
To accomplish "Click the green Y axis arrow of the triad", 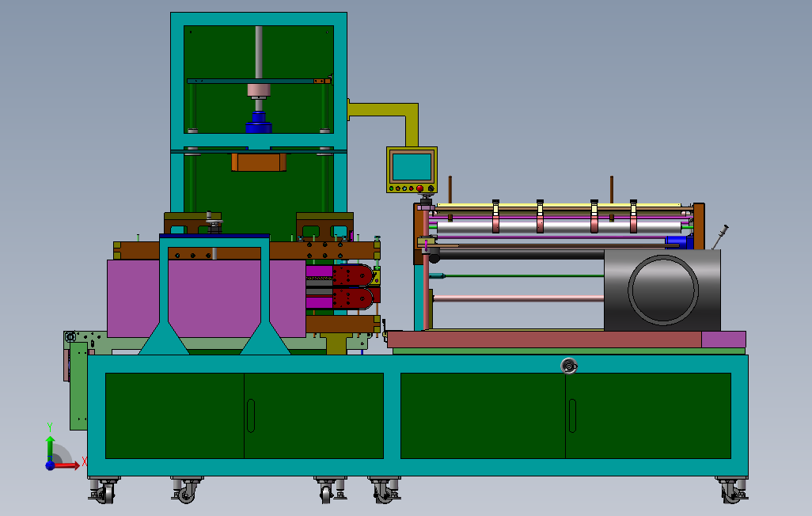I will point(50,448).
